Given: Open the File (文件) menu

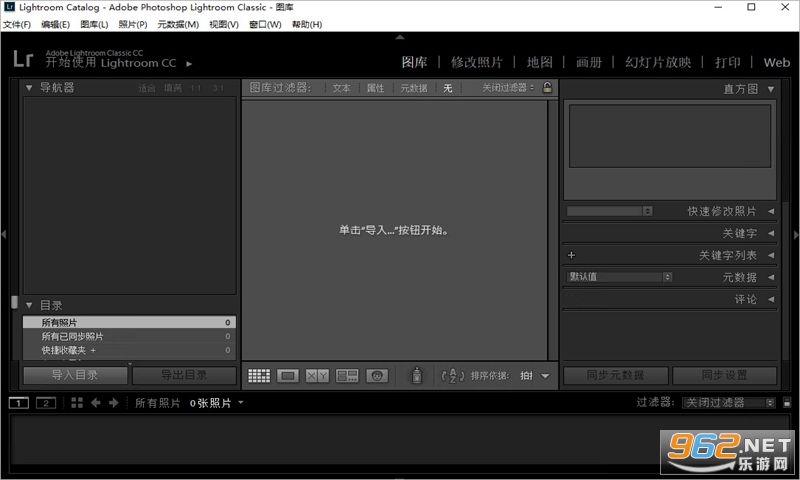Looking at the screenshot, I should [17, 24].
